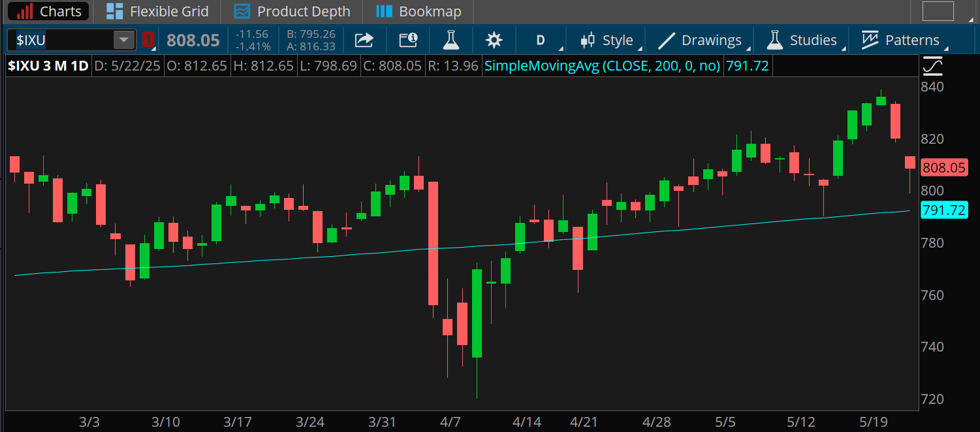Click the 4/7 date axis label
Image resolution: width=980 pixels, height=432 pixels.
(450, 422)
